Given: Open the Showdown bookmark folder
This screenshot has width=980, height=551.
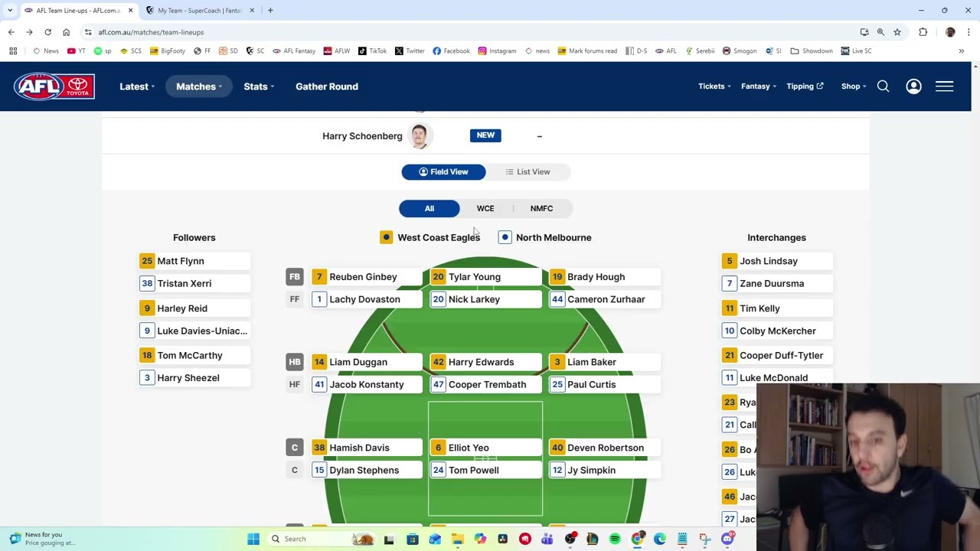Looking at the screenshot, I should click(x=812, y=51).
